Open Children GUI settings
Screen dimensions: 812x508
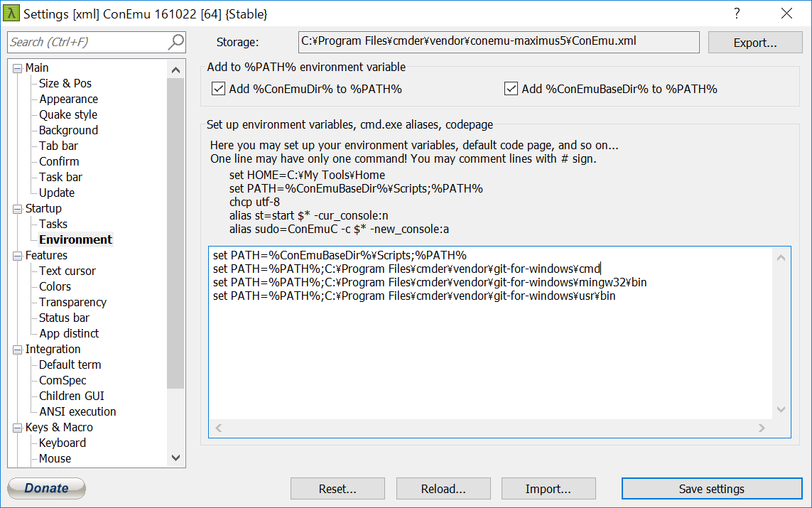pos(72,396)
